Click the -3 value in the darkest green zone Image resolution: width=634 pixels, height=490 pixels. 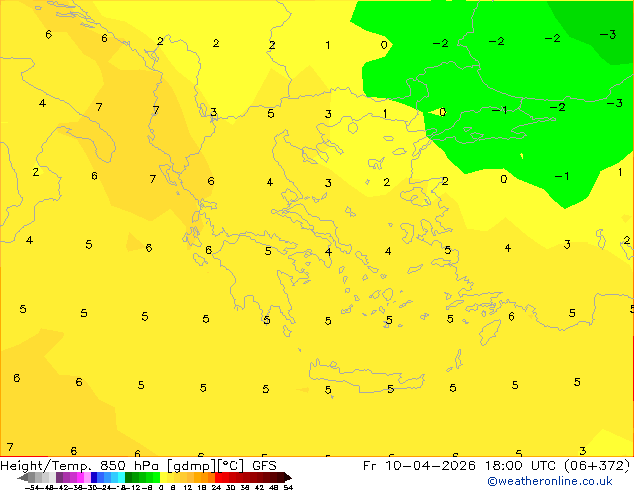pyautogui.click(x=608, y=35)
